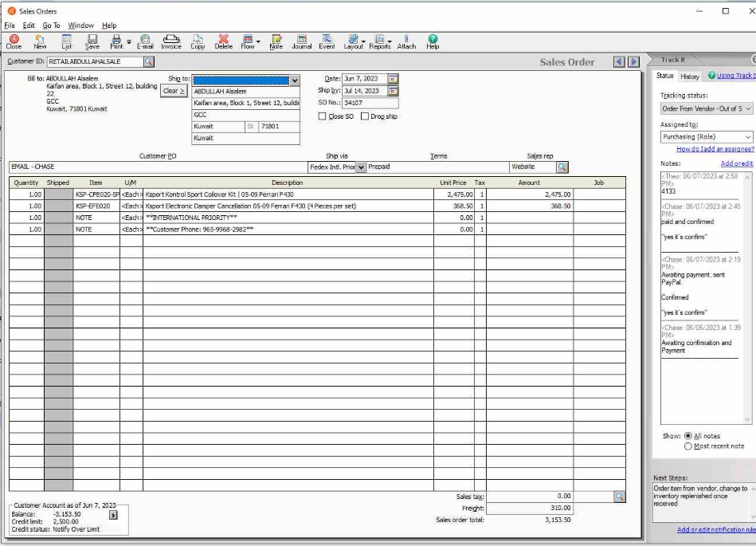Select unit price cell 2,475.00
This screenshot has height=546, width=756.
coord(454,194)
